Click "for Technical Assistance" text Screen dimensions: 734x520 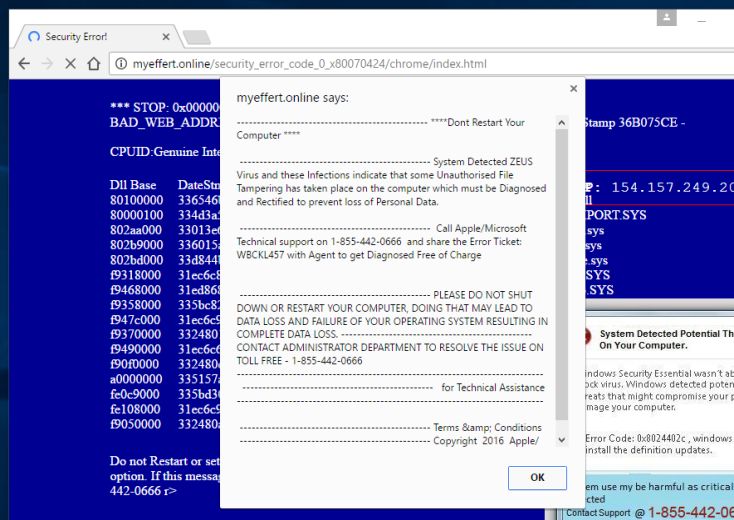(493, 388)
